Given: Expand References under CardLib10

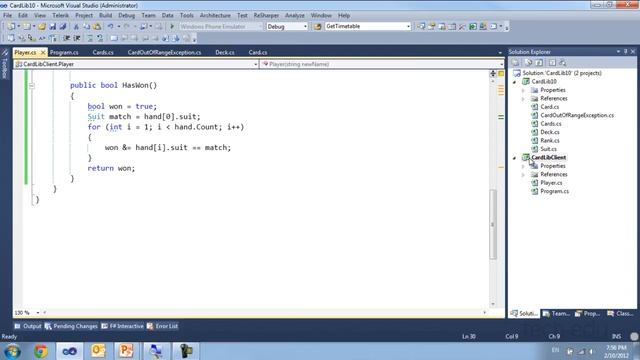Looking at the screenshot, I should (524, 99).
